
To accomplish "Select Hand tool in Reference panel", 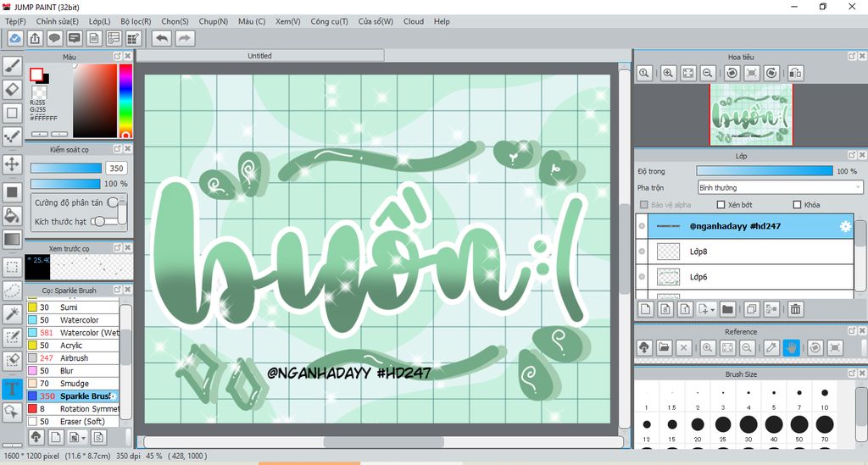I will click(x=791, y=348).
